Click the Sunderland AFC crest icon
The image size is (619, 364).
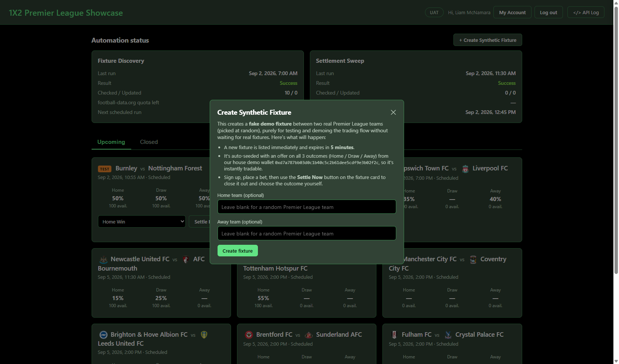click(309, 335)
